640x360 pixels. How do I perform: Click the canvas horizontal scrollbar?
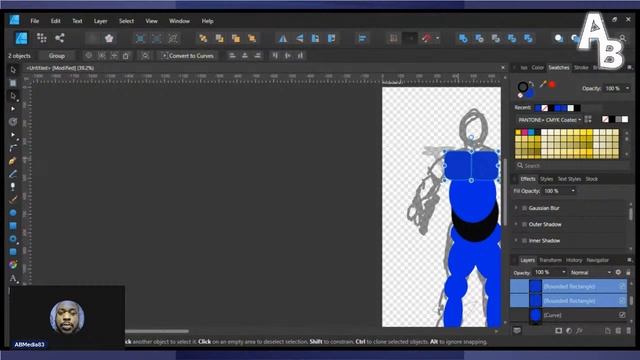point(157,331)
